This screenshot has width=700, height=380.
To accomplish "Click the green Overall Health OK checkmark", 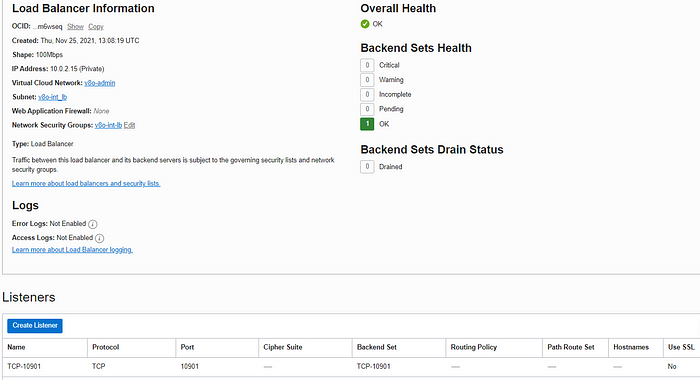I will pyautogui.click(x=365, y=24).
